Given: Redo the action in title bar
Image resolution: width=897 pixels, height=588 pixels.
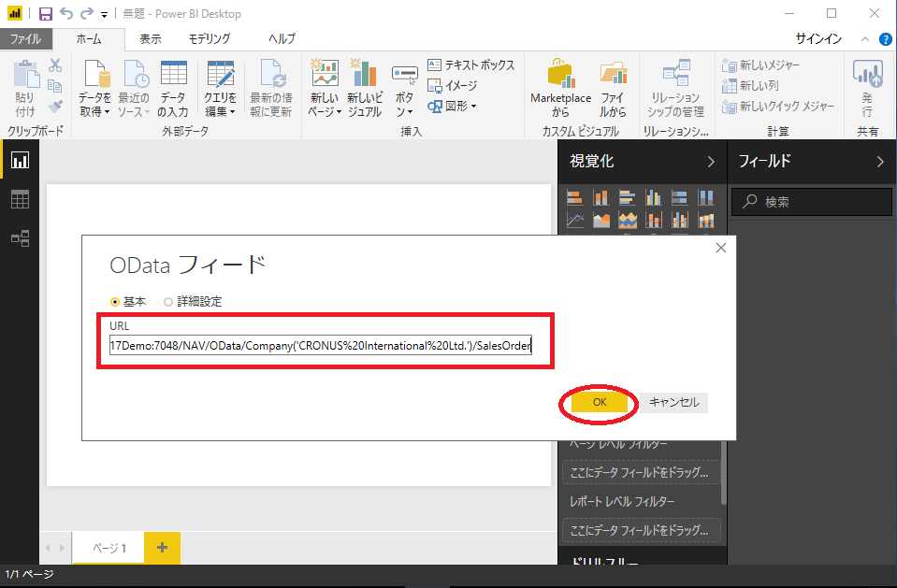Looking at the screenshot, I should [87, 13].
